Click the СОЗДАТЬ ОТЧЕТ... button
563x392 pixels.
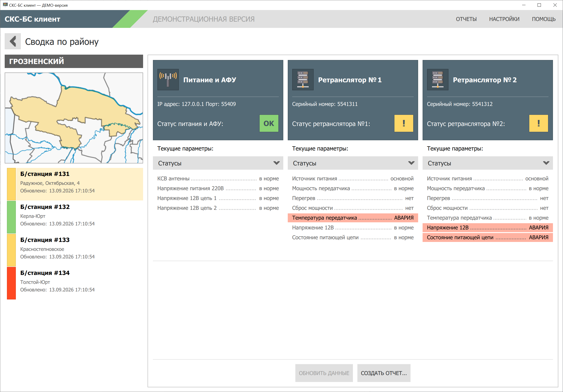(384, 373)
